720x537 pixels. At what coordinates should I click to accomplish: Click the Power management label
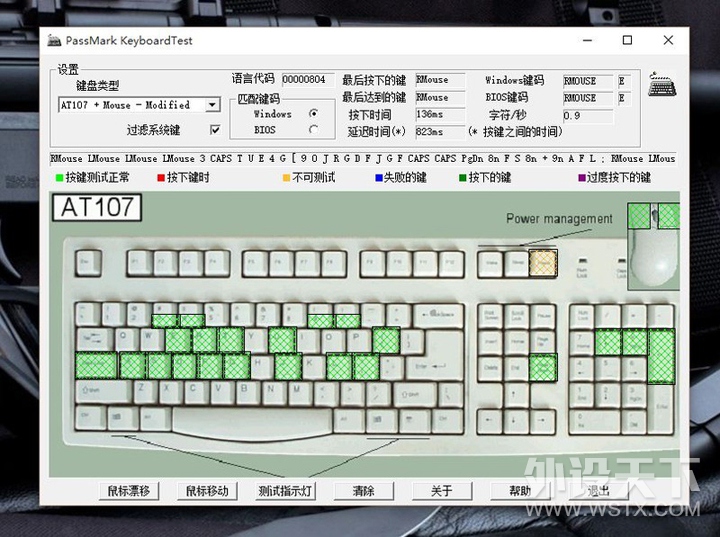(559, 219)
